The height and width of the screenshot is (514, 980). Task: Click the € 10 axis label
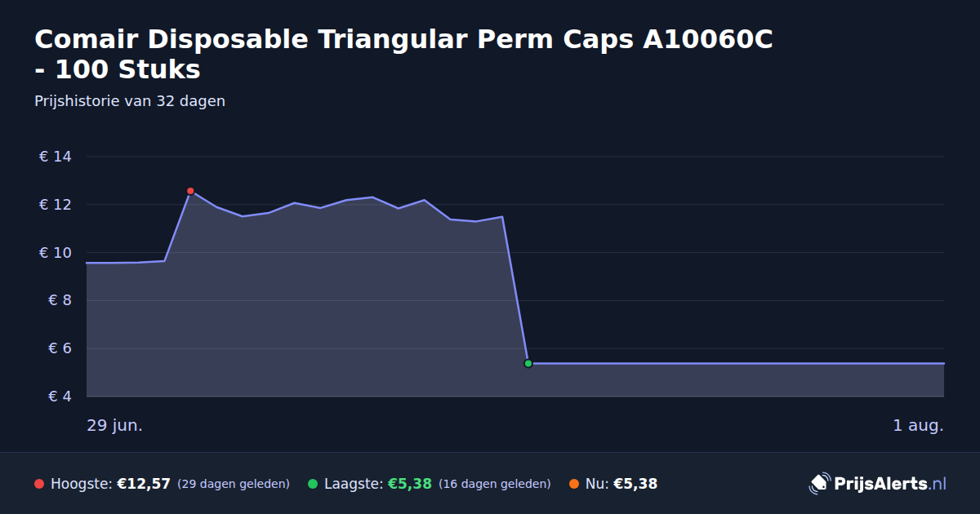click(x=56, y=253)
